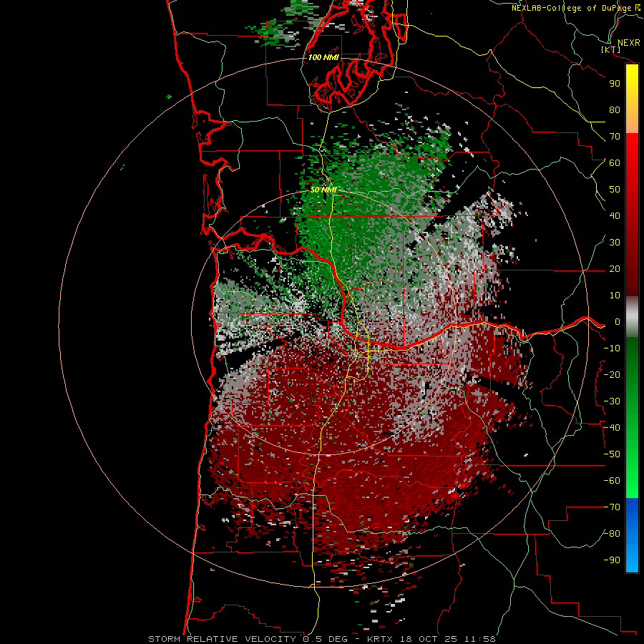Screen dimensions: 644x644
Task: Click the 11:58 timestamp text
Action: pyautogui.click(x=480, y=639)
